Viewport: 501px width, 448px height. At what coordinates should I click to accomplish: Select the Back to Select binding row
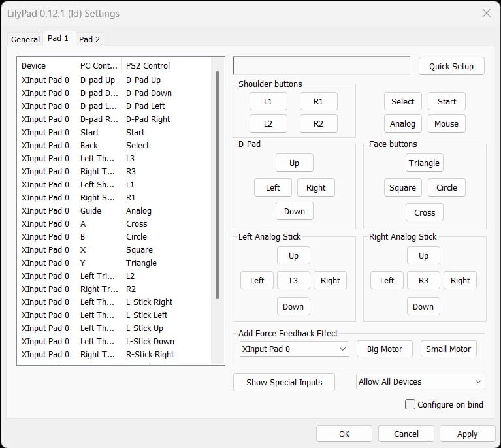click(x=114, y=146)
